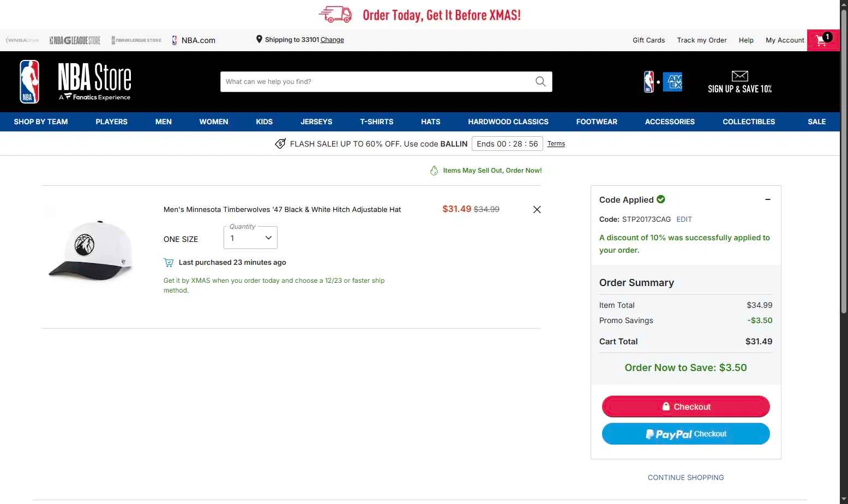
Task: Change the shipping zip code
Action: pyautogui.click(x=332, y=40)
